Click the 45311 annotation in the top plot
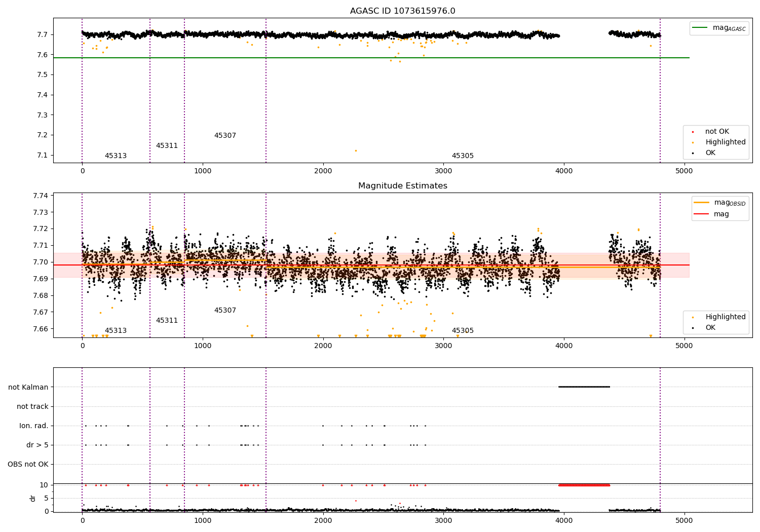 [x=167, y=146]
